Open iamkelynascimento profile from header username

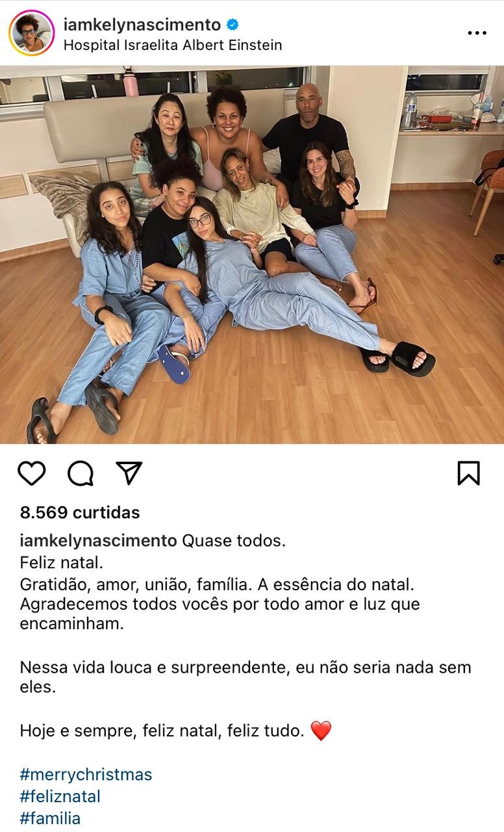[142, 25]
